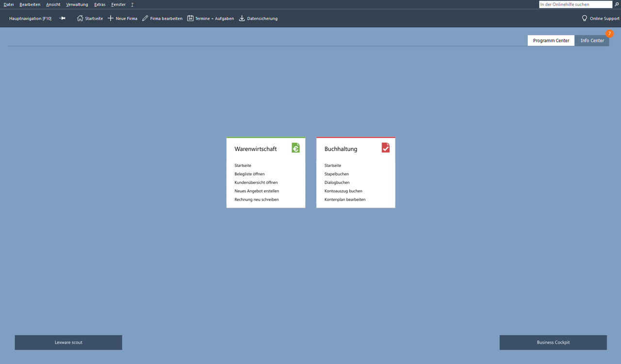The width and height of the screenshot is (621, 364).
Task: Open the Extras menu
Action: pyautogui.click(x=99, y=4)
